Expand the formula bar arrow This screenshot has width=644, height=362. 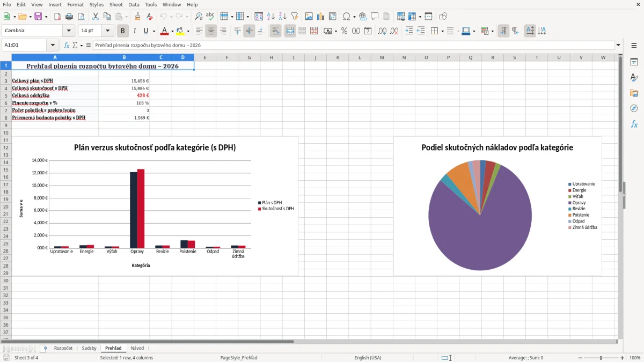619,45
